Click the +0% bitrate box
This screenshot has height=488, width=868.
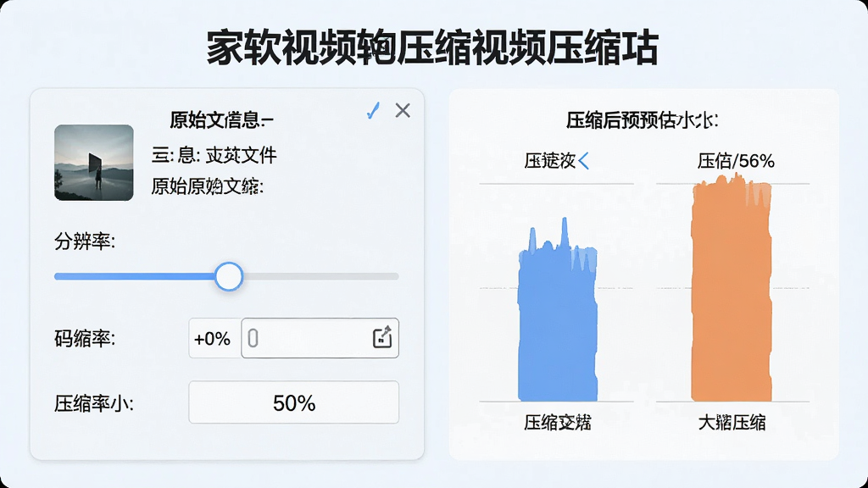[214, 338]
